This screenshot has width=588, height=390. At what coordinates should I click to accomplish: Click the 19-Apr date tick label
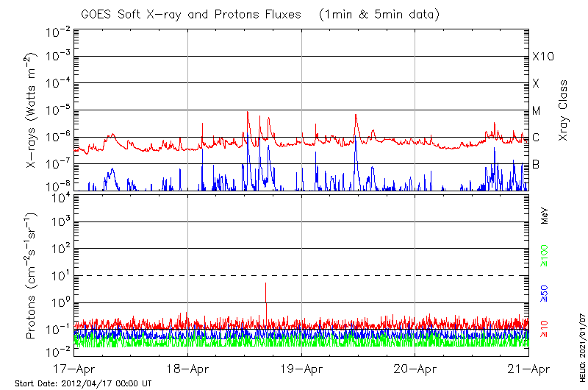click(x=301, y=368)
